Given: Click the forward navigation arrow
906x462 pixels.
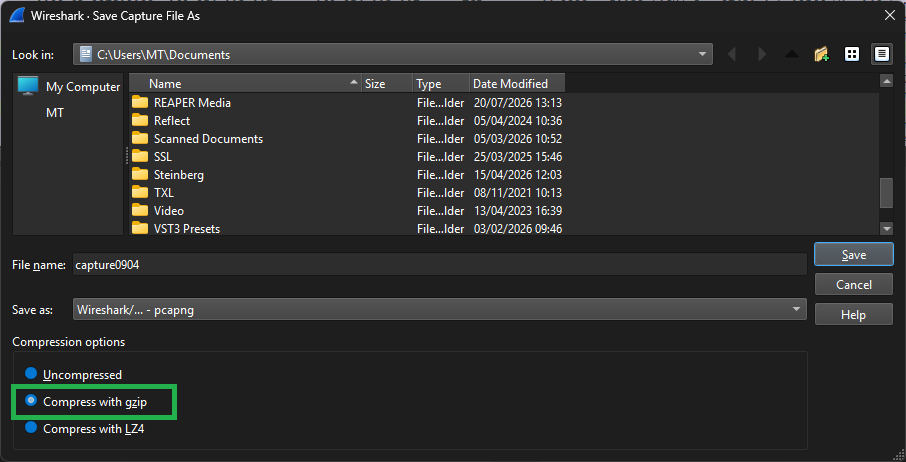Looking at the screenshot, I should coord(762,55).
